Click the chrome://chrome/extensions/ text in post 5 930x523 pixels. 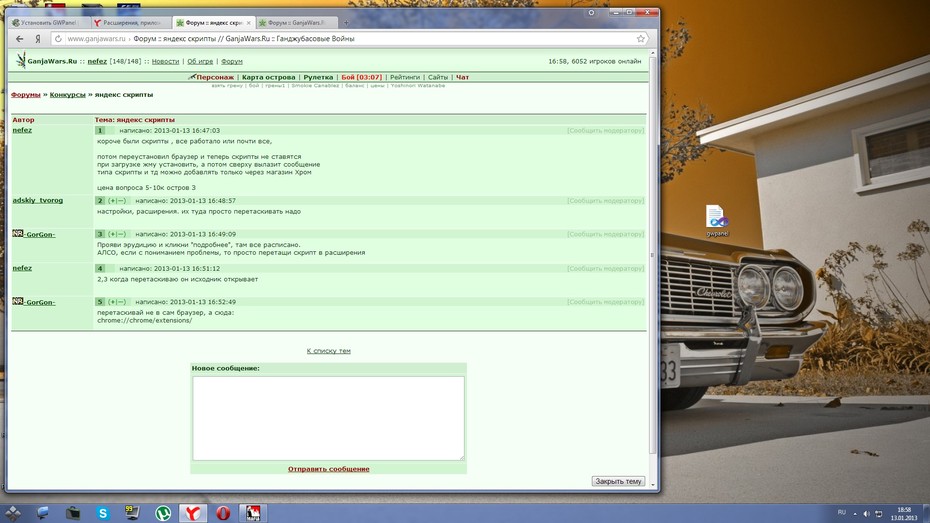click(x=144, y=320)
